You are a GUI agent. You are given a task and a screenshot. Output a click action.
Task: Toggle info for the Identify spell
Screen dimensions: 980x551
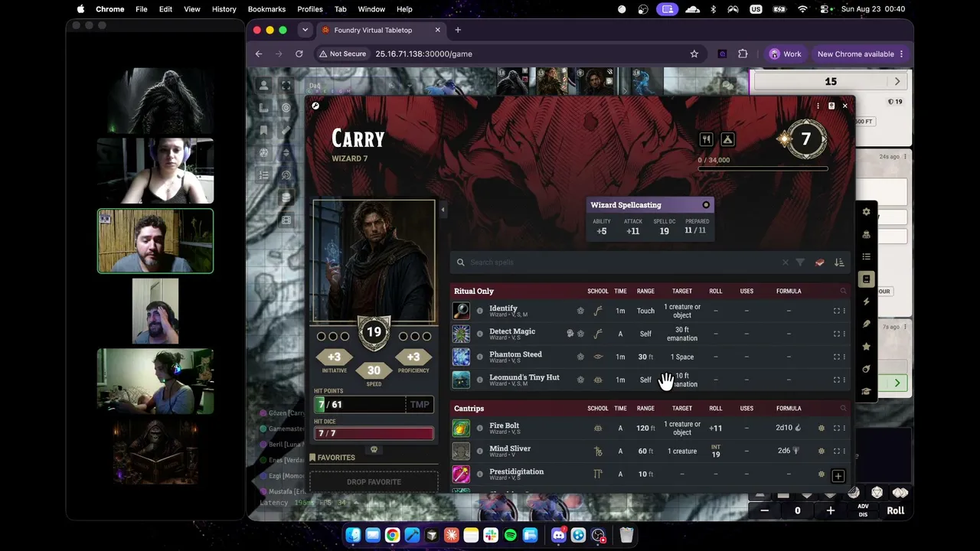[x=480, y=311]
